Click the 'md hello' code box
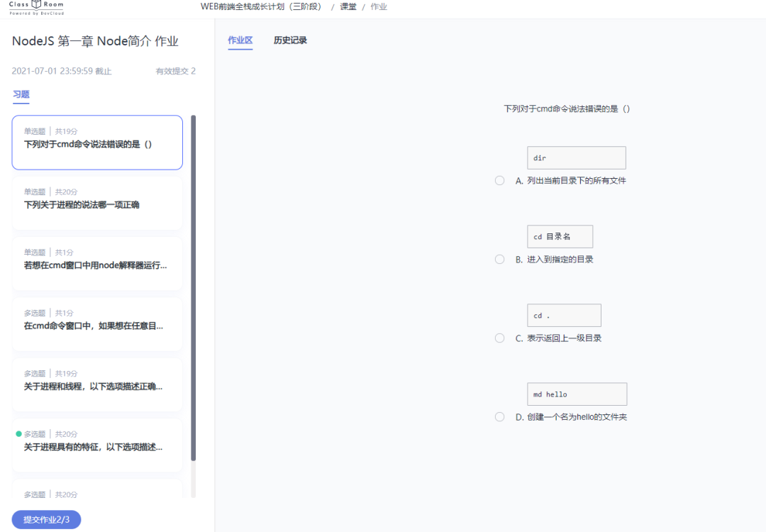The image size is (766, 532). 577,394
